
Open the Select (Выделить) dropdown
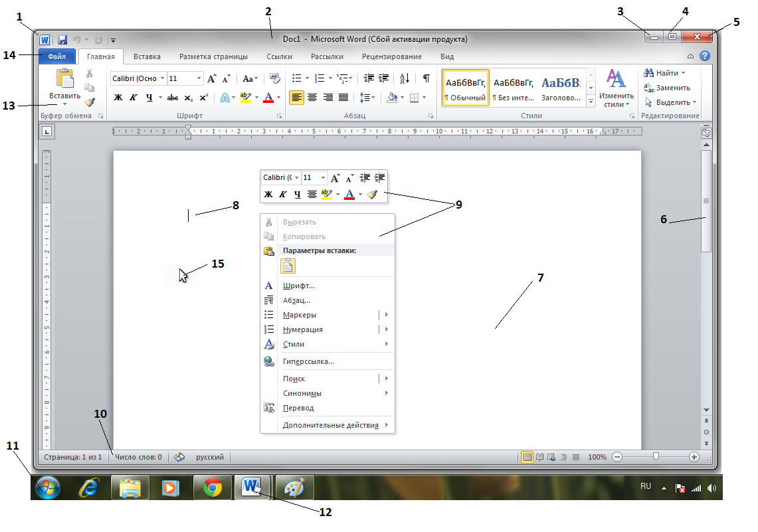tap(670, 102)
